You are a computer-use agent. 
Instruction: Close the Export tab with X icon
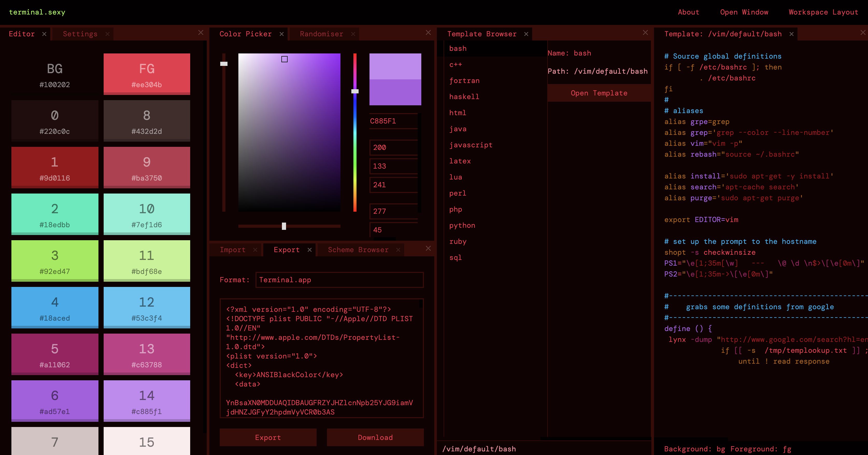click(x=310, y=250)
